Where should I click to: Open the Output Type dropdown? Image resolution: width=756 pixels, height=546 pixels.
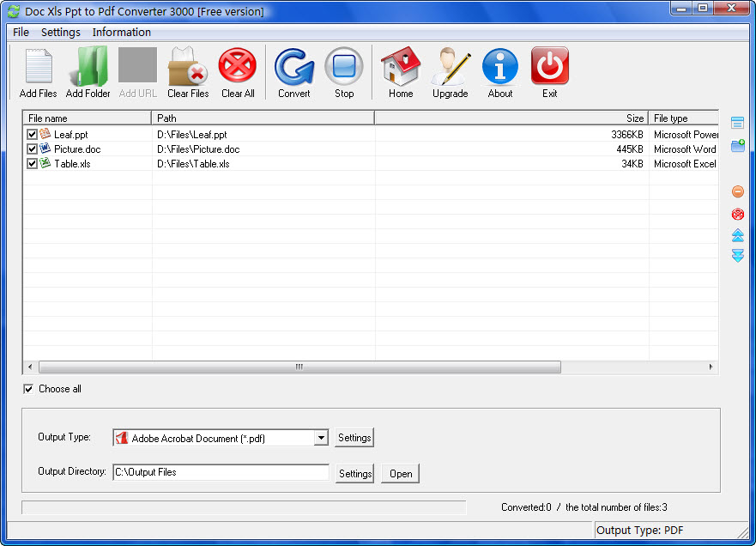219,437
